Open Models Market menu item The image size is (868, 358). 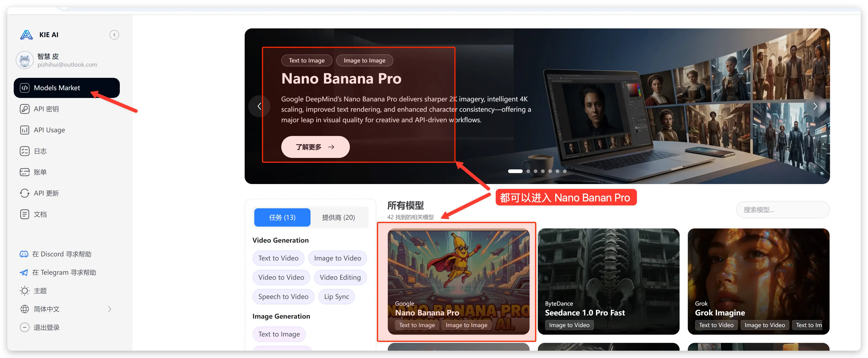pyautogui.click(x=67, y=88)
